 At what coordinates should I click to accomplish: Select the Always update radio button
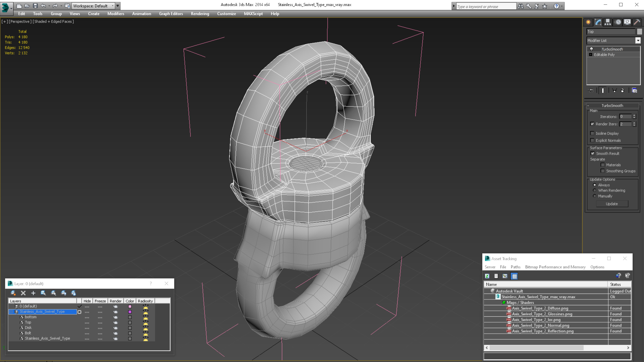pyautogui.click(x=595, y=185)
